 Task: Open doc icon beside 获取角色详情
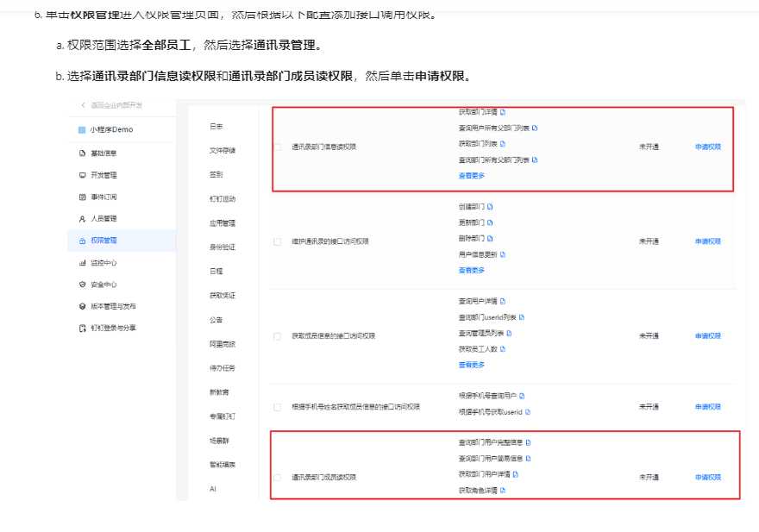pyautogui.click(x=503, y=491)
